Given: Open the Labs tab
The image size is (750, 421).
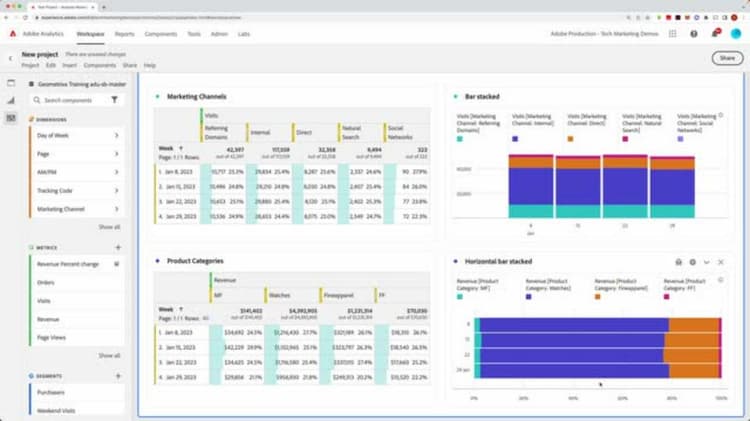Looking at the screenshot, I should 244,34.
